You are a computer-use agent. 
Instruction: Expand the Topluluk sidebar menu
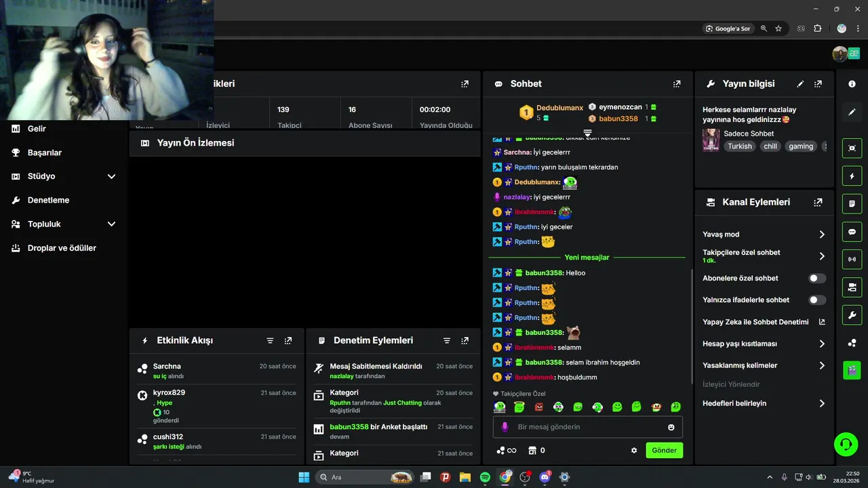(111, 224)
